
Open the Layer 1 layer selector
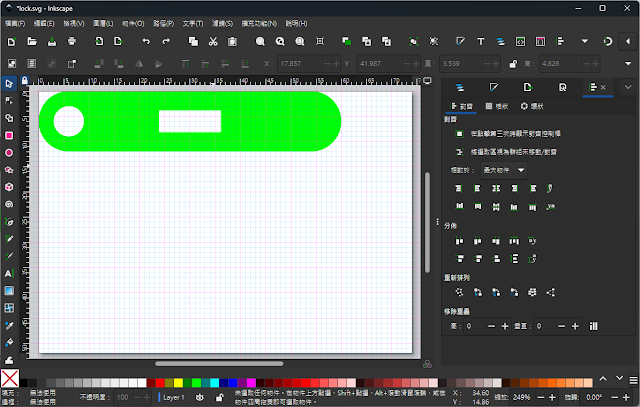click(x=171, y=397)
